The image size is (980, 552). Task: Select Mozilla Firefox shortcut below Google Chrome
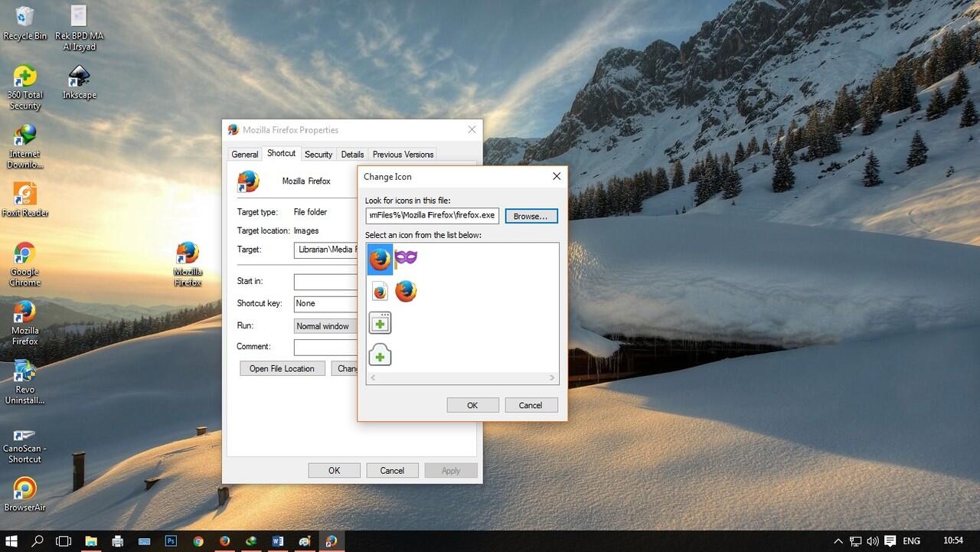(24, 323)
